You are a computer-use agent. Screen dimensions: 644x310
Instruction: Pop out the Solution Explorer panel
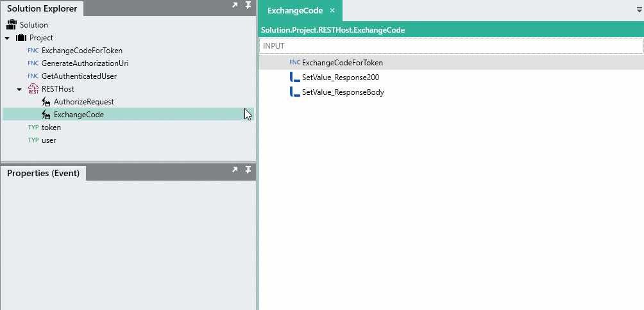(235, 6)
